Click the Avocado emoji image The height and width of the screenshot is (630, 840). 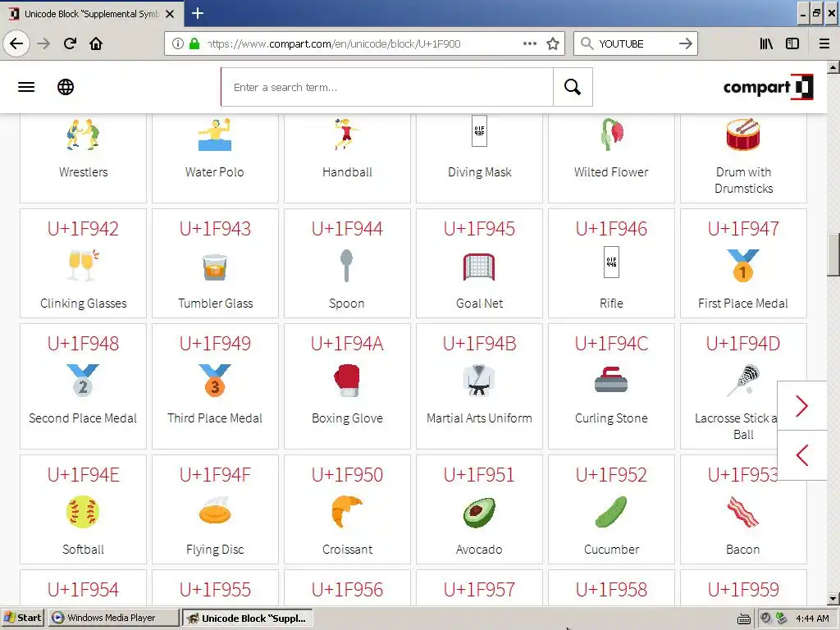click(x=479, y=512)
